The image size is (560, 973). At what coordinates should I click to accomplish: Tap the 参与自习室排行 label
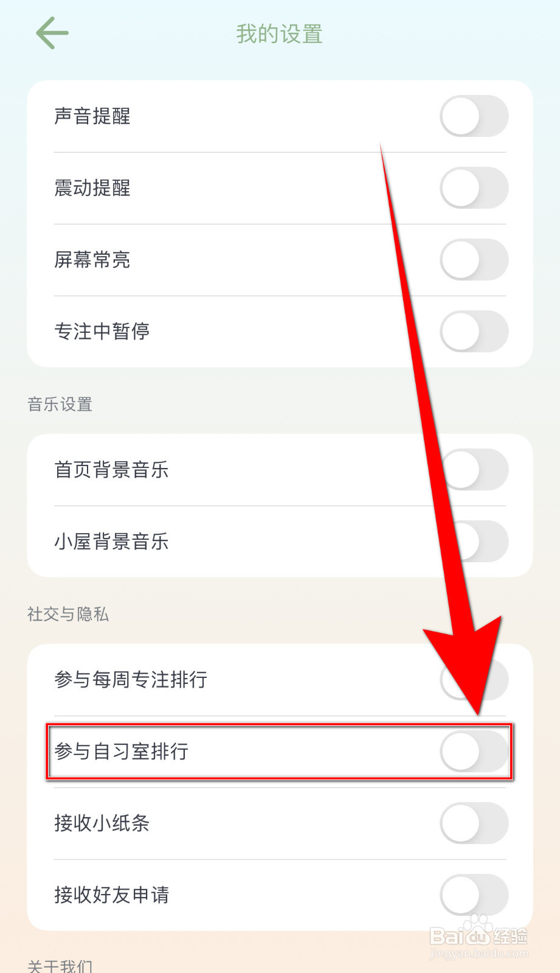click(x=122, y=752)
